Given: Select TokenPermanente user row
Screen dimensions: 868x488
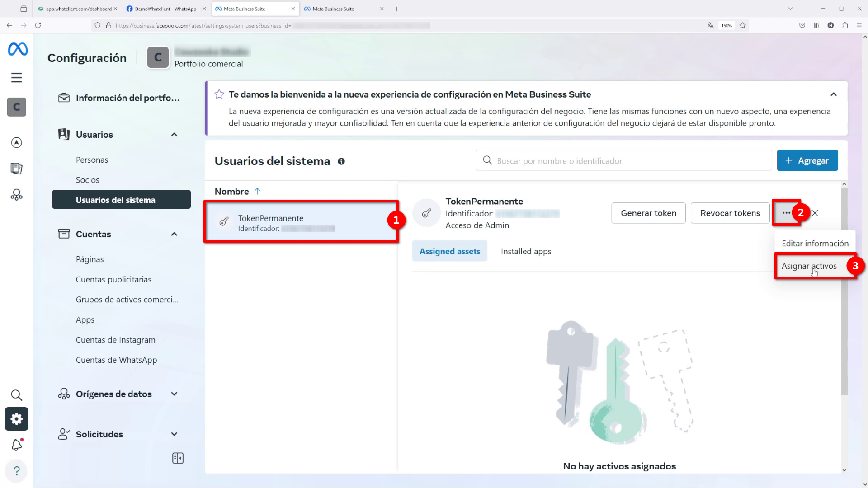Looking at the screenshot, I should pos(301,221).
